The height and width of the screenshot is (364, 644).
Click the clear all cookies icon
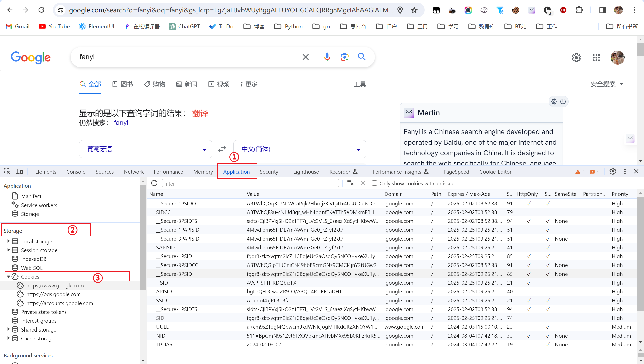[x=350, y=183]
